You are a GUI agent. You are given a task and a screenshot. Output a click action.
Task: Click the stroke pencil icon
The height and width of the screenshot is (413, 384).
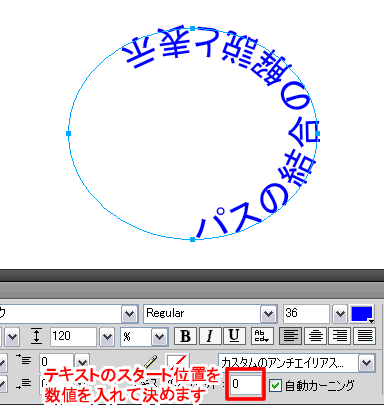click(x=150, y=361)
